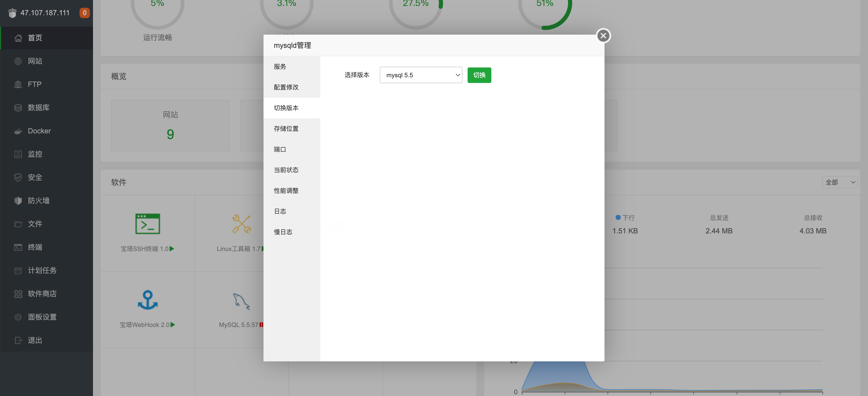Open the 配置修改 tab
868x396 pixels.
point(292,87)
